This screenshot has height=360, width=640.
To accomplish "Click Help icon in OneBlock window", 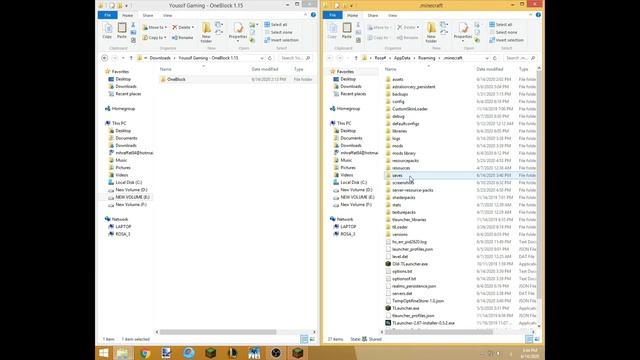I will point(313,15).
